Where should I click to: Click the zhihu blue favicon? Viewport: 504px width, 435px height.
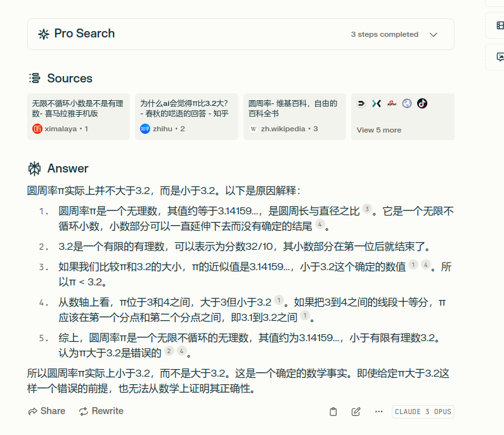[x=145, y=129]
